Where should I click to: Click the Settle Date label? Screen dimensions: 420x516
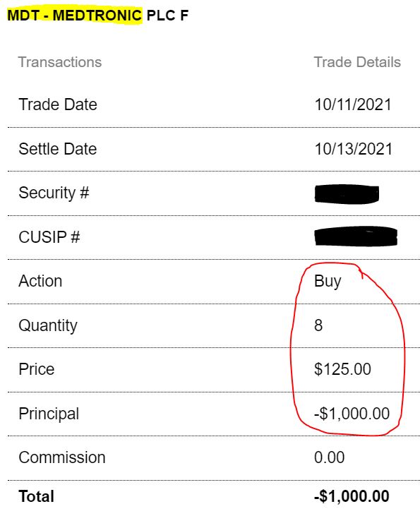(x=58, y=149)
